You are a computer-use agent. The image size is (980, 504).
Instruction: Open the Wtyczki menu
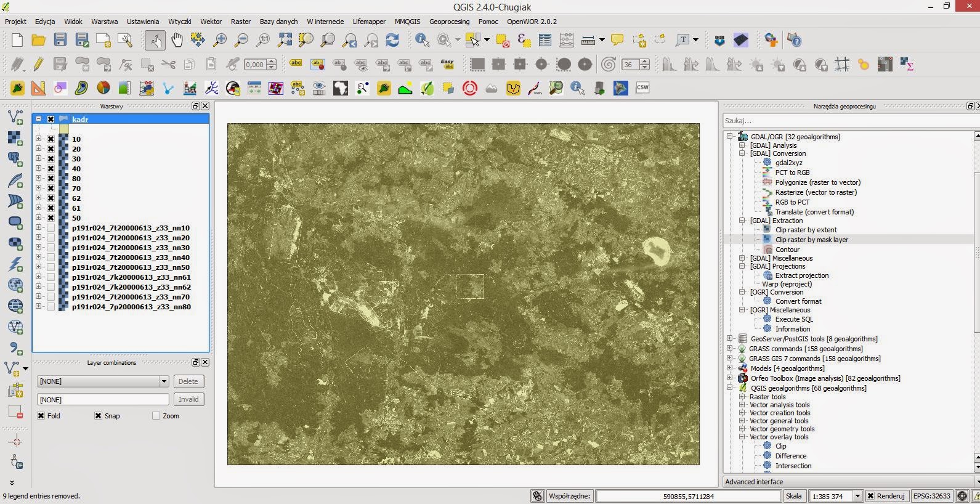(180, 22)
